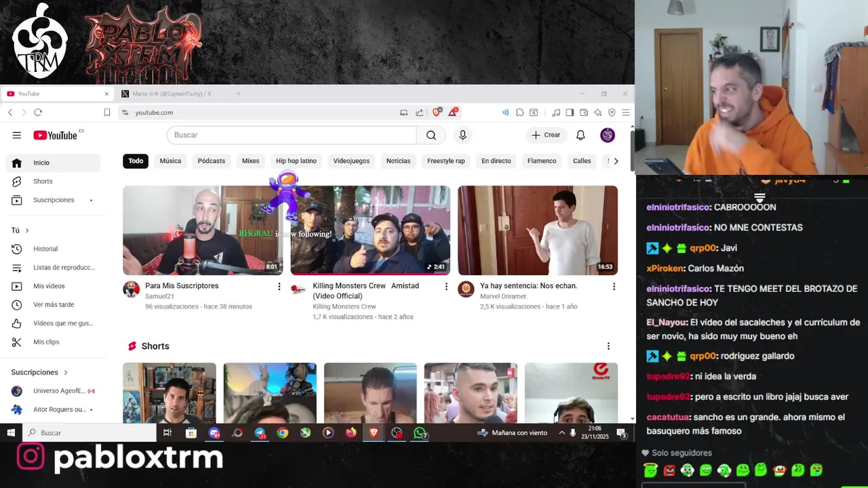The width and height of the screenshot is (868, 488).
Task: Open options for Killing Monsters Crew video
Action: point(446,287)
